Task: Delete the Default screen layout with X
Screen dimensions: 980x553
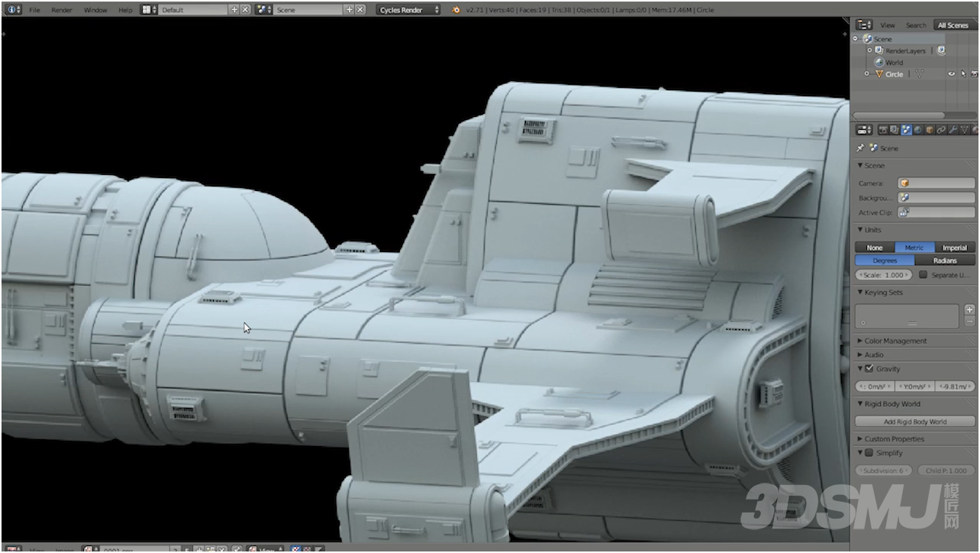Action: click(245, 10)
